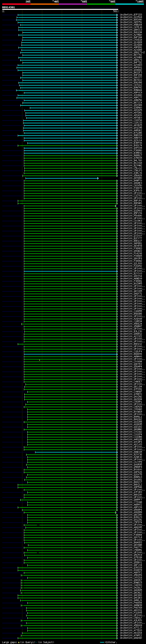The width and height of the screenshot is (146, 644).
Task: Click the UniRef100_Q38M60 hit label
Action: [131, 108]
